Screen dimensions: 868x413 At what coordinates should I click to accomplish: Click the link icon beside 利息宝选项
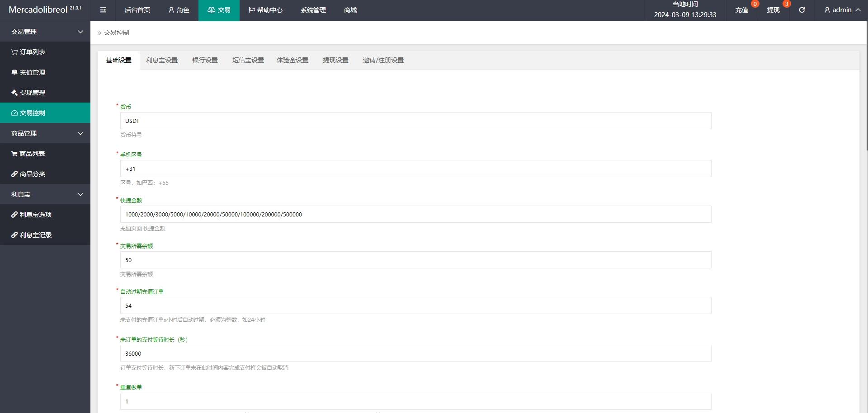[14, 215]
